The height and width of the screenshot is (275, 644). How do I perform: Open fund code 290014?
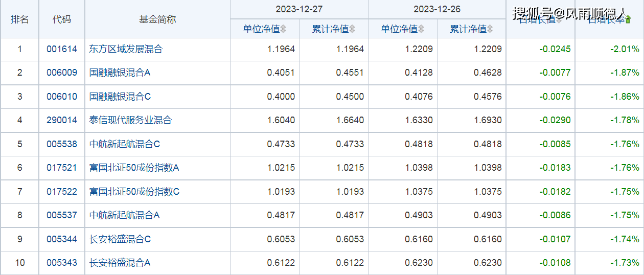pos(62,121)
